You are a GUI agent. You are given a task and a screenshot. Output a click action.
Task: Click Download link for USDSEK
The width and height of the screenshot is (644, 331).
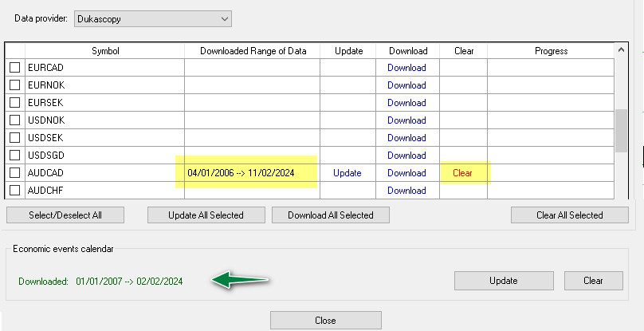click(x=406, y=138)
